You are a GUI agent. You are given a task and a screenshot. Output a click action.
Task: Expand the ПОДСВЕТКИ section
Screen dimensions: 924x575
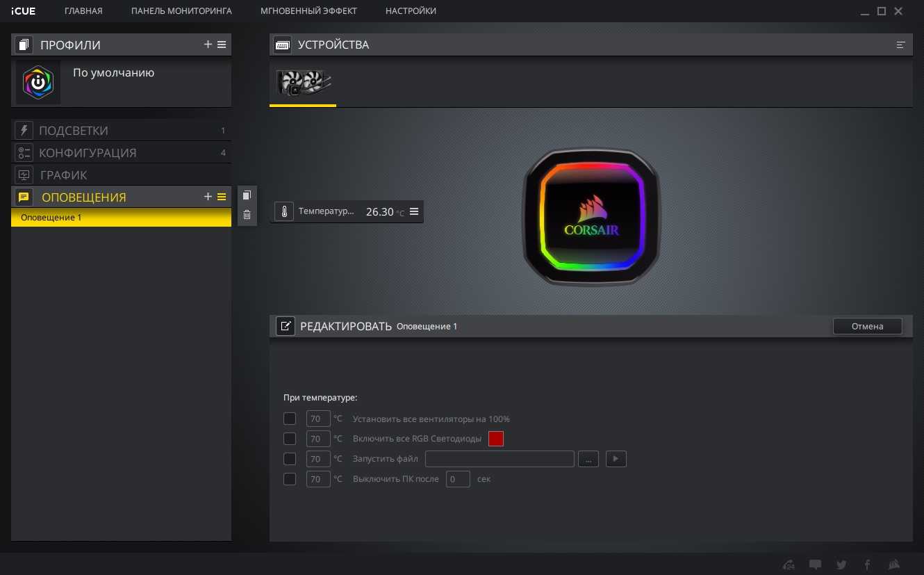pos(73,131)
